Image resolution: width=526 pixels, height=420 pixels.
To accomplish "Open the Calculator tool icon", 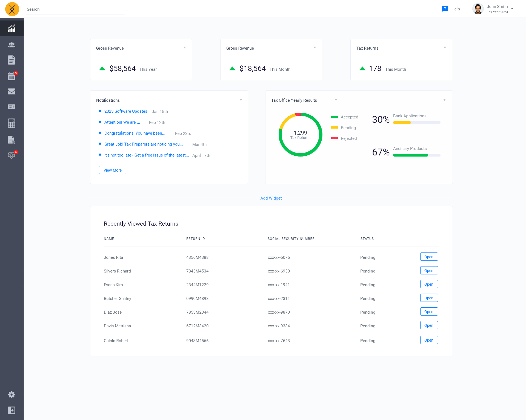I will click(x=12, y=123).
